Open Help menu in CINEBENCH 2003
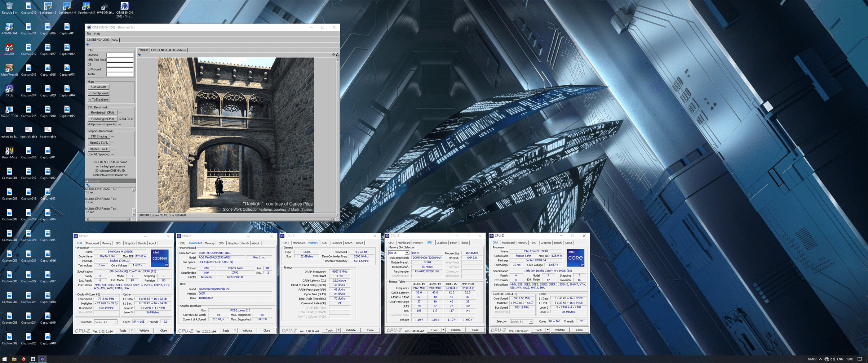Image resolution: width=868 pixels, height=363 pixels. [97, 34]
